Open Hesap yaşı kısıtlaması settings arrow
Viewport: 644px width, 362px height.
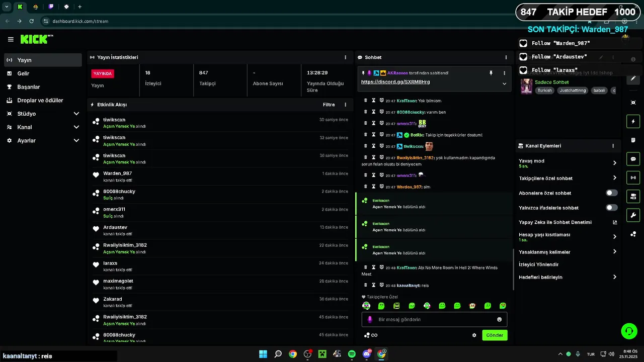(x=614, y=237)
